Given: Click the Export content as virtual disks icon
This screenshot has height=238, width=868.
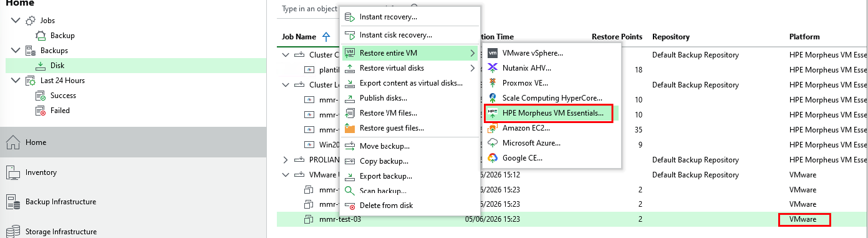Looking at the screenshot, I should 350,83.
